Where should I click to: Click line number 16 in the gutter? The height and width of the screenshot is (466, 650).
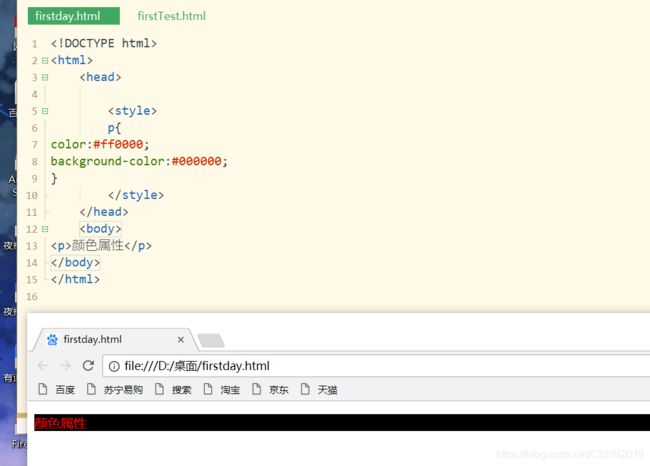[x=32, y=297]
